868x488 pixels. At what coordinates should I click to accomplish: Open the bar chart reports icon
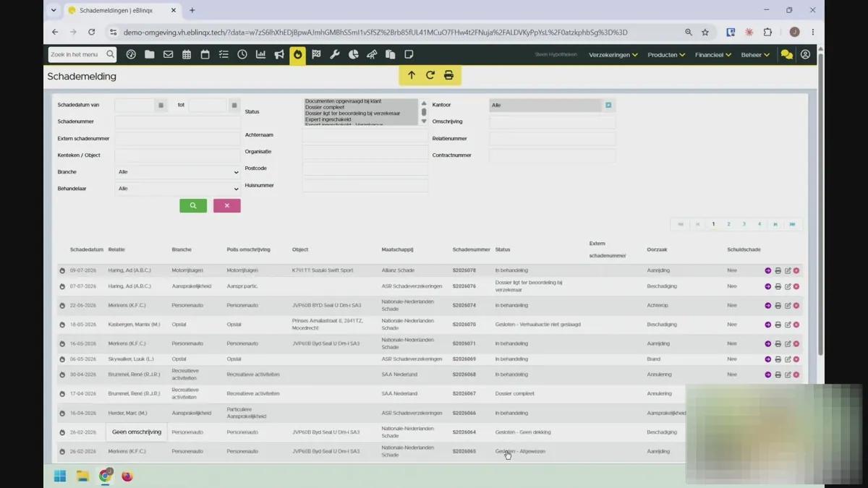(x=260, y=54)
